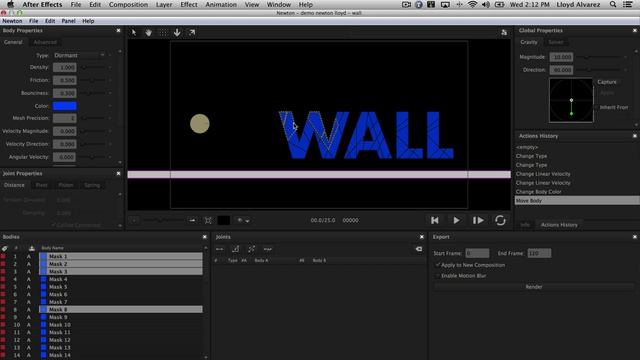Click the fit-to-view frame icon
The width and height of the screenshot is (640, 360).
208,220
